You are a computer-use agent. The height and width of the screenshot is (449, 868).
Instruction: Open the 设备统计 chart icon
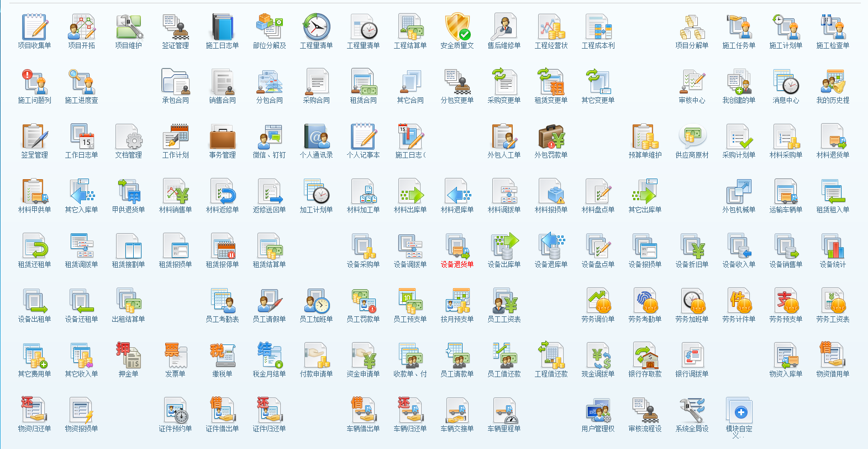833,246
